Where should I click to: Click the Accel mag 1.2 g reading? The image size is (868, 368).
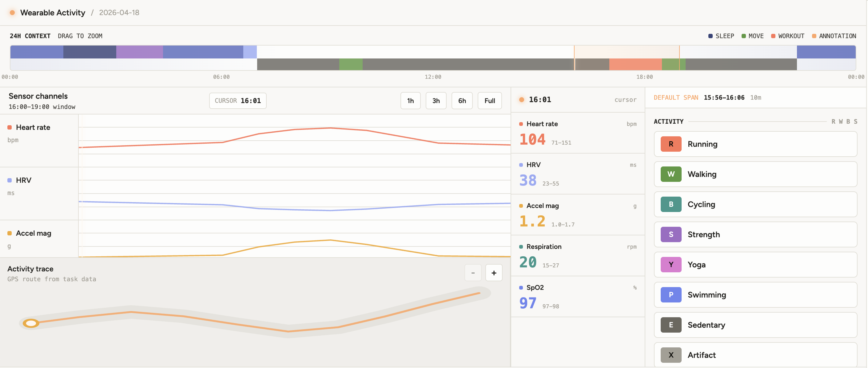(x=578, y=215)
